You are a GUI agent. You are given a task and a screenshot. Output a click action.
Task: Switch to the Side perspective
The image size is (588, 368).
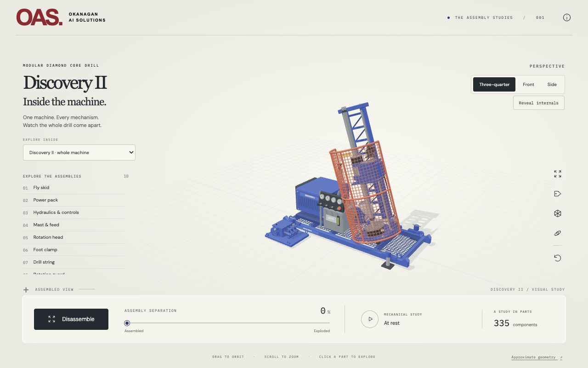click(x=552, y=85)
